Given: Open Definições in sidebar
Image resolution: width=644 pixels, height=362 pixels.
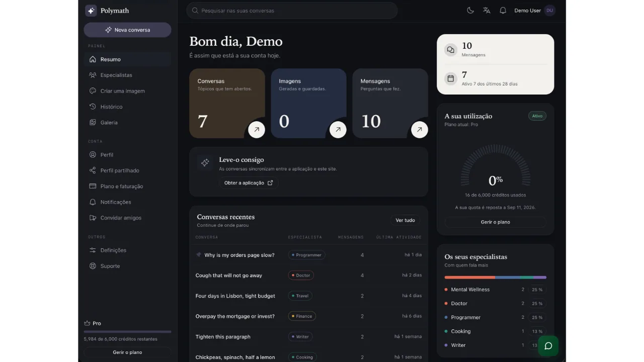Looking at the screenshot, I should 127,250.
